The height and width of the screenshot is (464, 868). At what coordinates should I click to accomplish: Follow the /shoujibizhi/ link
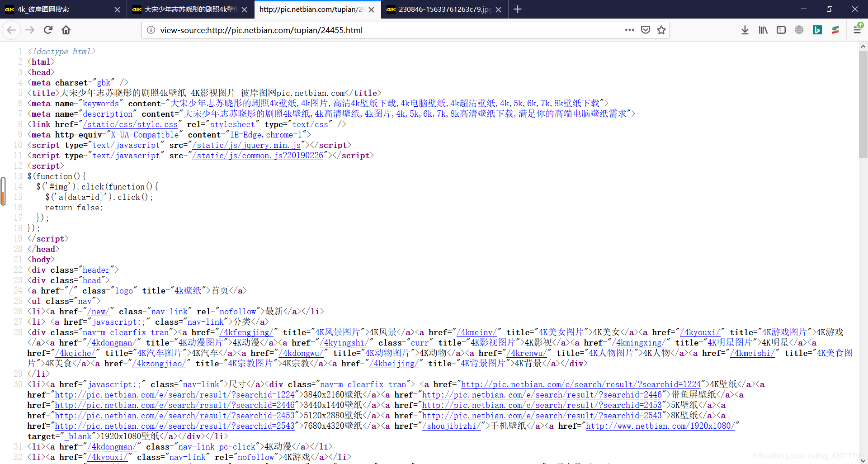[x=451, y=426]
